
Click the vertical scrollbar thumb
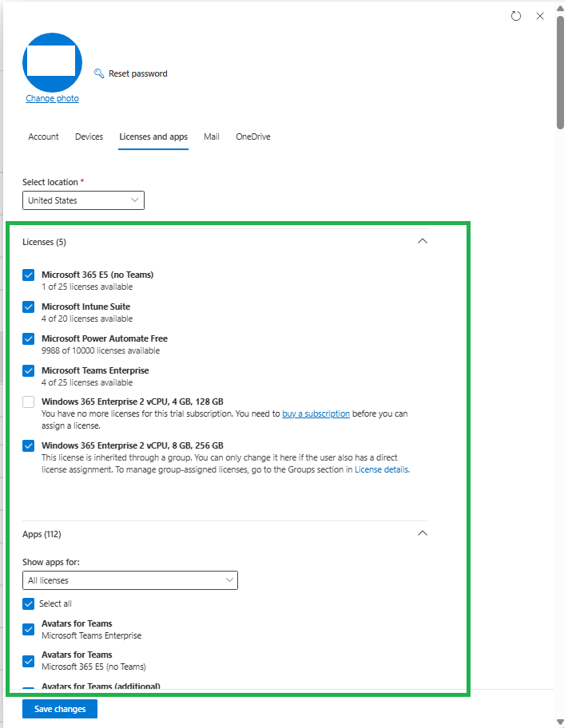pos(560,72)
